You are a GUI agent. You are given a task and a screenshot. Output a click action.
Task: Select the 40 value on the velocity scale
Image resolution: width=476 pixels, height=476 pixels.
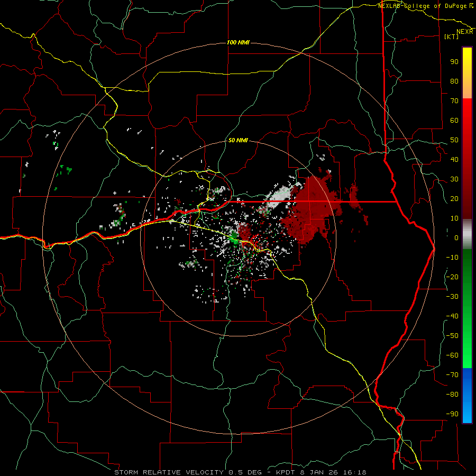pos(454,159)
